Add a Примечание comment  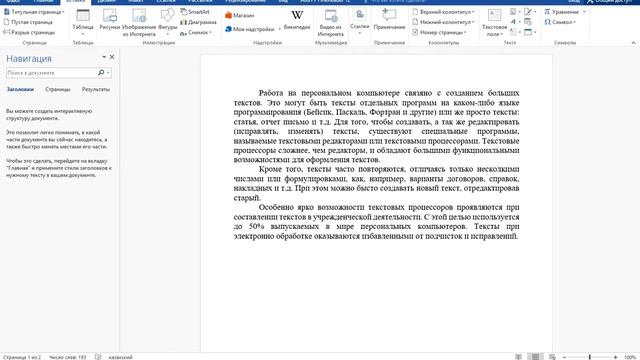(389, 20)
